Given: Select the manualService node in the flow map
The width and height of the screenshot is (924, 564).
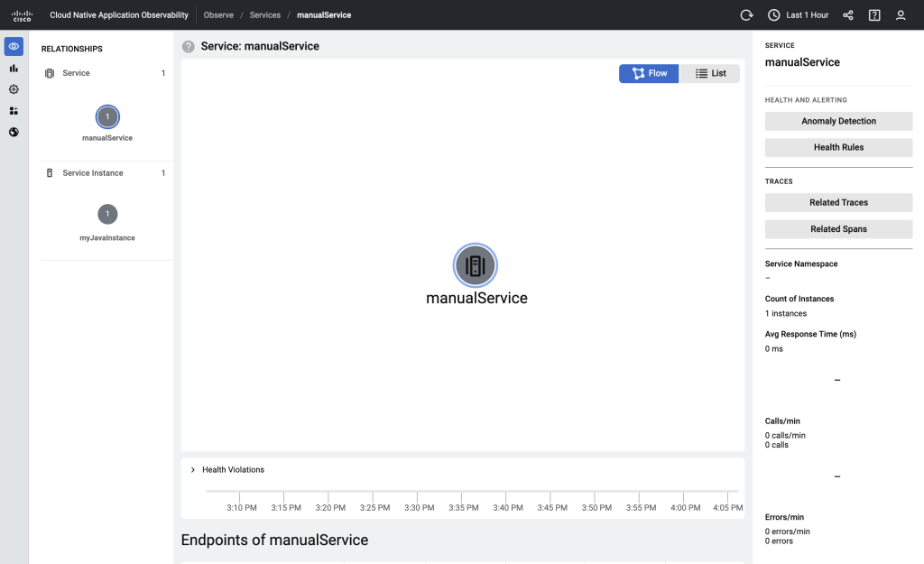Looking at the screenshot, I should pyautogui.click(x=476, y=265).
